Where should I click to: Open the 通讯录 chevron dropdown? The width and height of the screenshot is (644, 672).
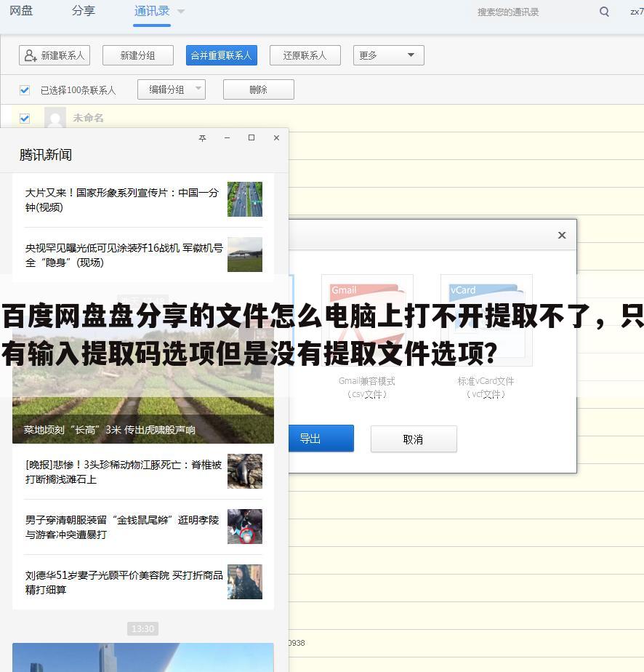point(180,11)
